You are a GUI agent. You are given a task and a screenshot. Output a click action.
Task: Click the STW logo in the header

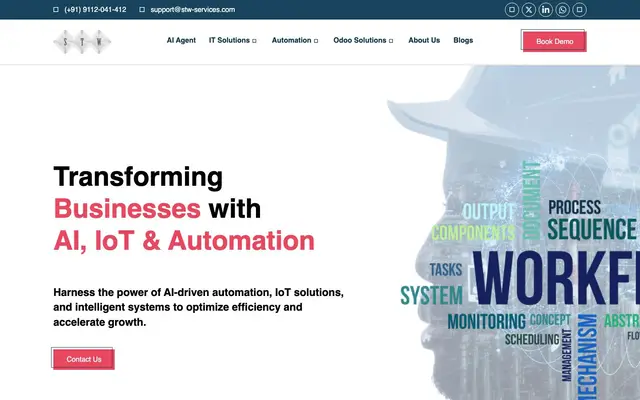82,42
